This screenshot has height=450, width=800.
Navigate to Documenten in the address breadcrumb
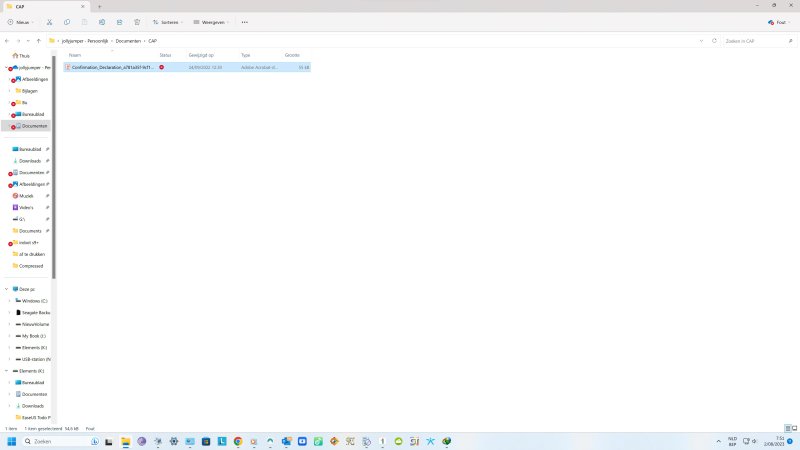(130, 40)
